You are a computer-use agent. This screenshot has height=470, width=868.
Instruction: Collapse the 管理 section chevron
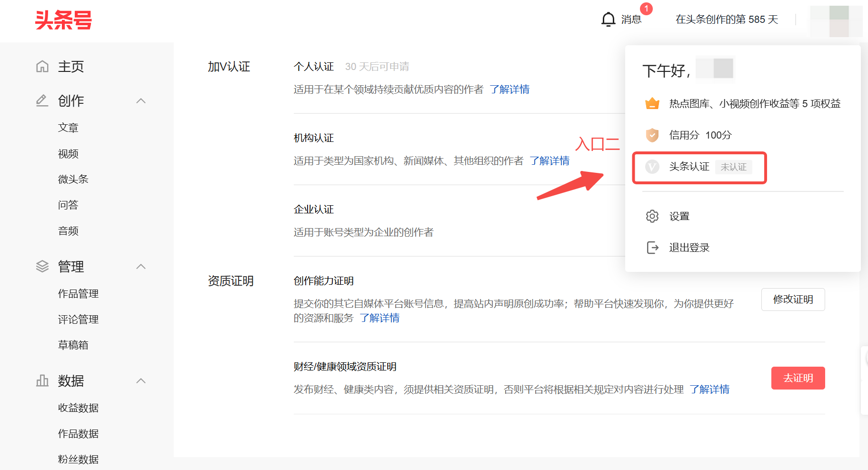pyautogui.click(x=141, y=266)
